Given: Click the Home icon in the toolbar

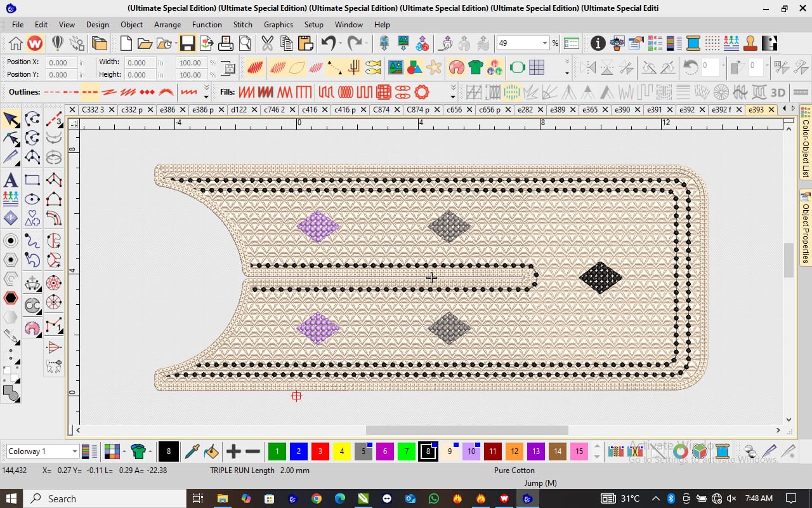Looking at the screenshot, I should [x=16, y=43].
